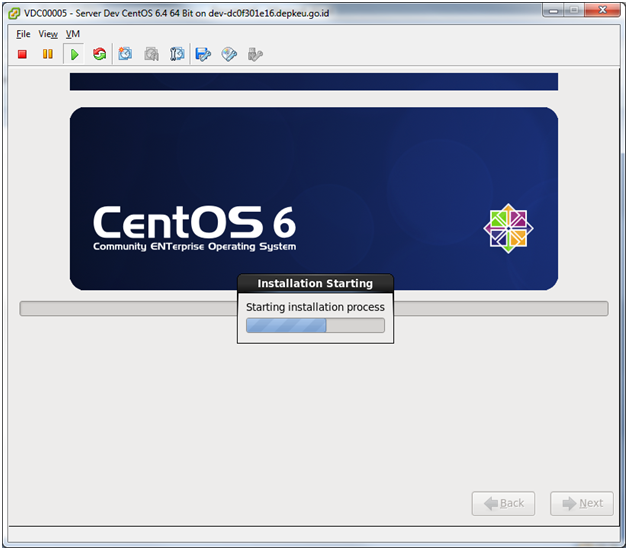Click the CentOS pinwheel logo emblem
Screen dimensions: 628x550
[508, 228]
